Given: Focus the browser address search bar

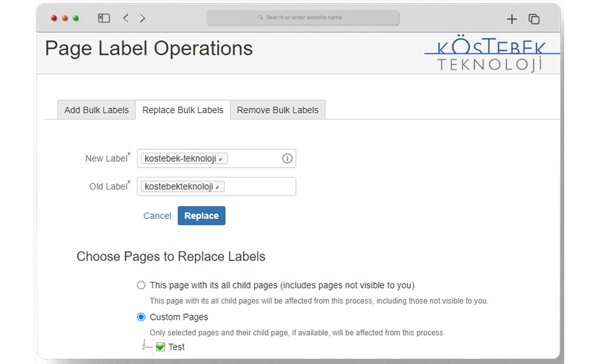Looking at the screenshot, I should [x=302, y=18].
